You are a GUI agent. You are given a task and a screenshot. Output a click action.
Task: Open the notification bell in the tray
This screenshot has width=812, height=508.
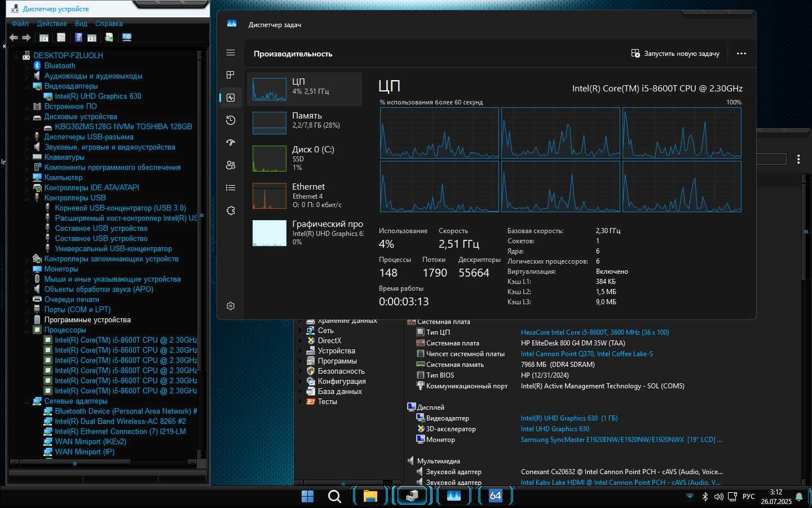[799, 497]
